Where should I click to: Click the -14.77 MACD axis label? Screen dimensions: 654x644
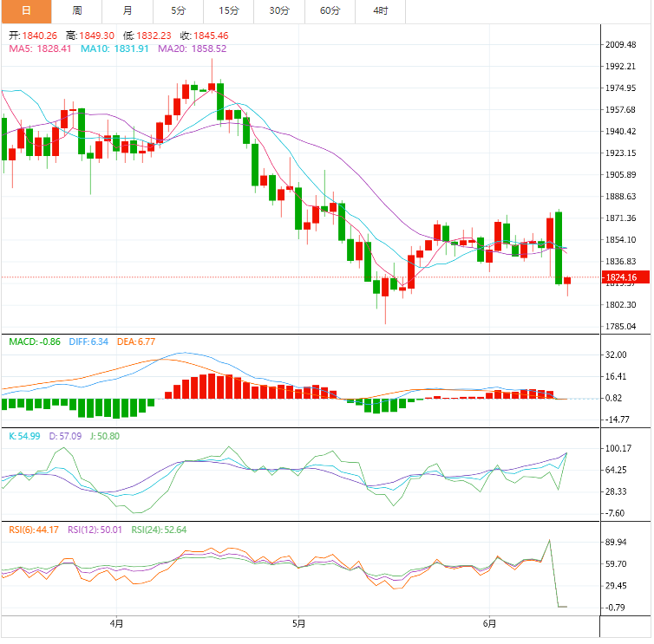[618, 420]
